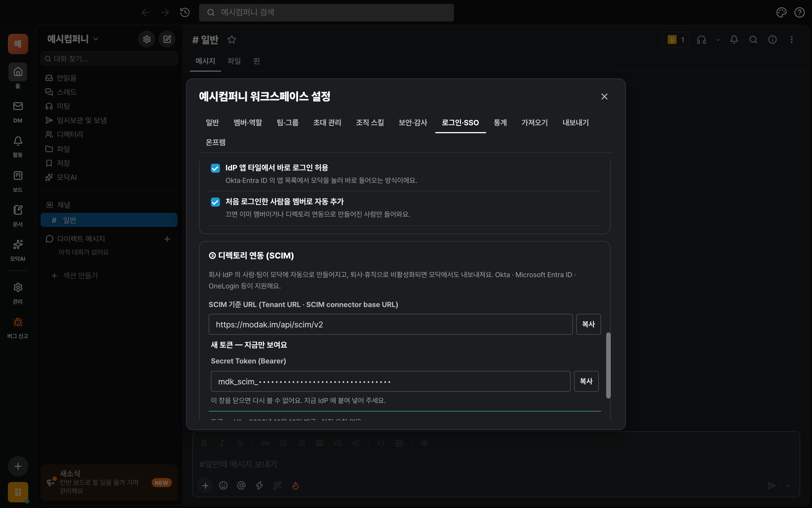Switch to 보안·감사 settings tab

(x=413, y=123)
